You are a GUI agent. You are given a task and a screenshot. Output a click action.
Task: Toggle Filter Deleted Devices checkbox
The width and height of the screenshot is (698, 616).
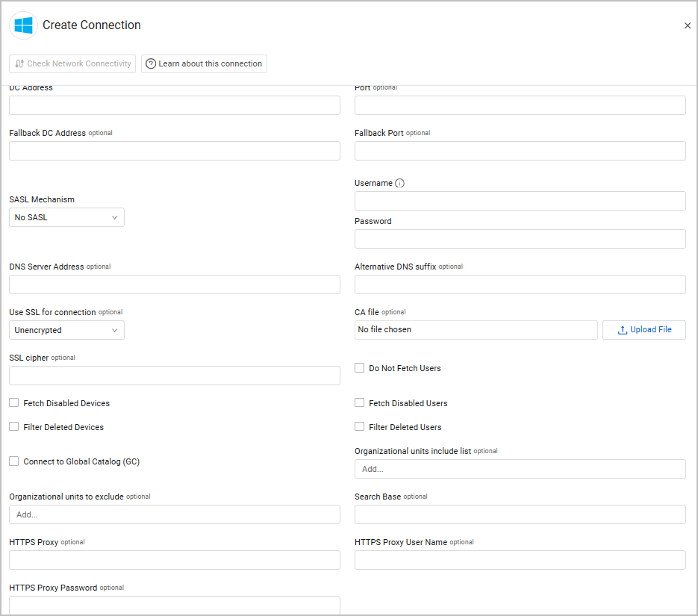(14, 427)
